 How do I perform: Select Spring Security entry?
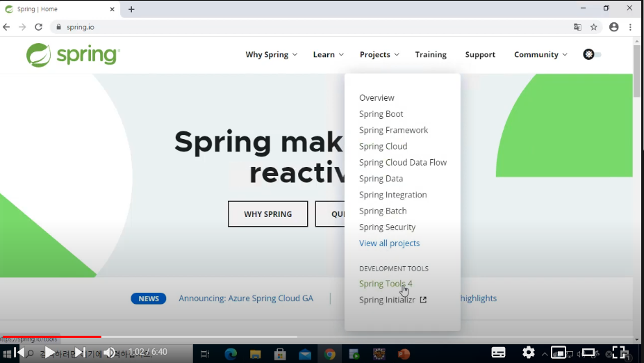click(388, 227)
